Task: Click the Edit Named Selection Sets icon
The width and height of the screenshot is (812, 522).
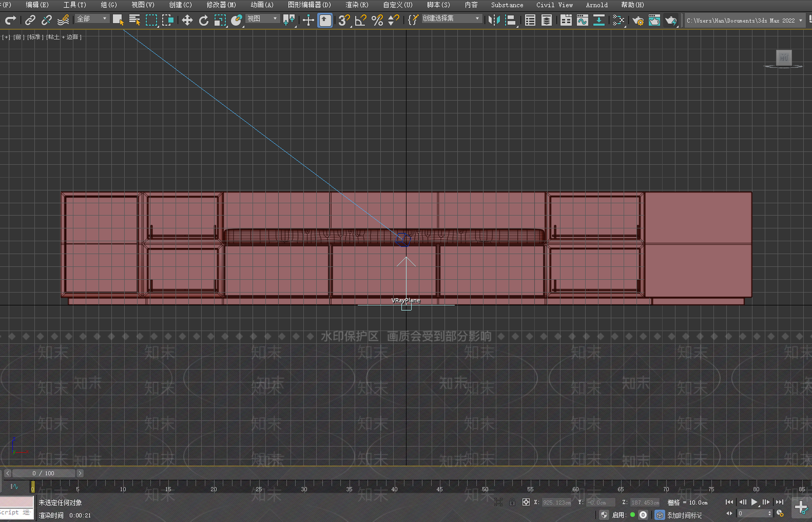Action: (x=413, y=20)
